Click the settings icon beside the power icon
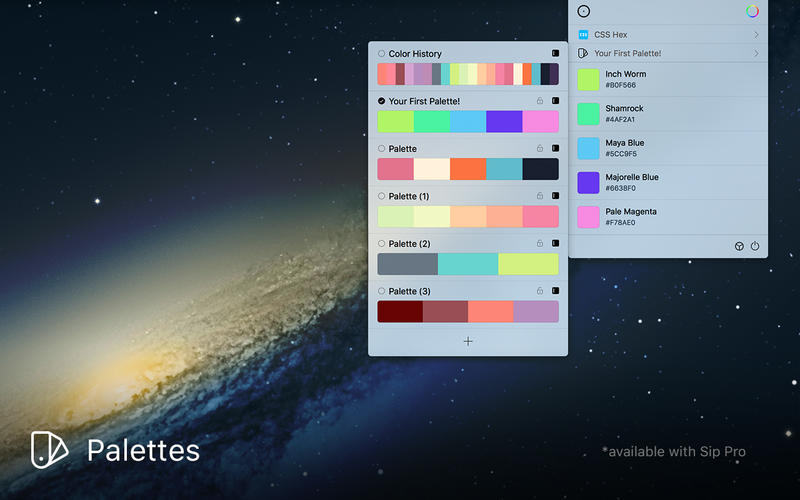The width and height of the screenshot is (800, 500). (739, 246)
